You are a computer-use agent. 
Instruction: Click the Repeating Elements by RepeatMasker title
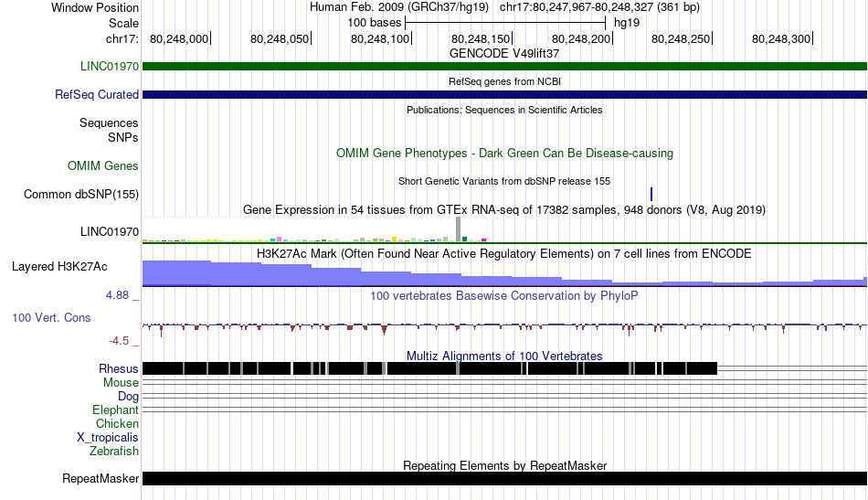(504, 465)
